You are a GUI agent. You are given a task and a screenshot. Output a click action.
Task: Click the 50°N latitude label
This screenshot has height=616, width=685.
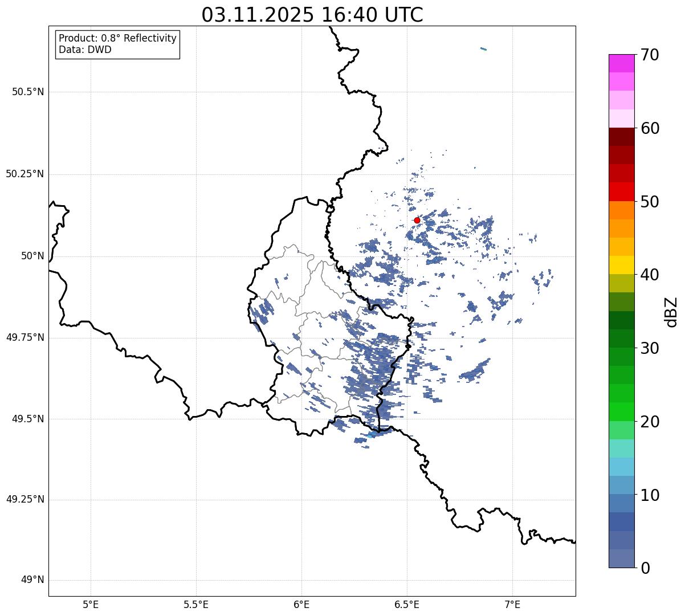pyautogui.click(x=32, y=256)
